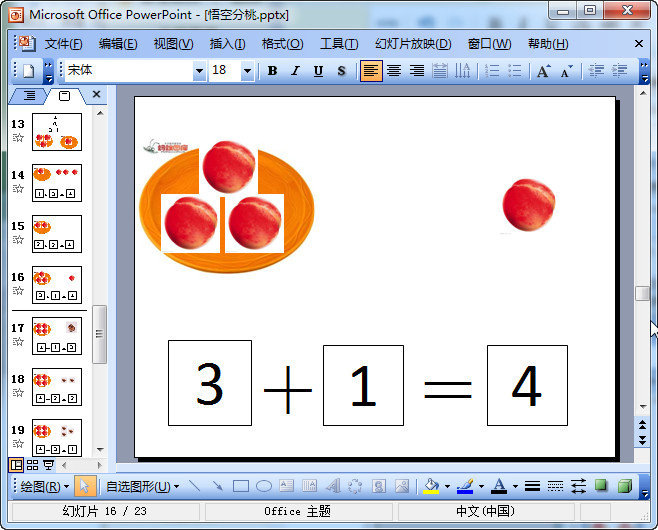The height and width of the screenshot is (530, 658).
Task: Toggle text Shadow formatting
Action: click(x=342, y=71)
